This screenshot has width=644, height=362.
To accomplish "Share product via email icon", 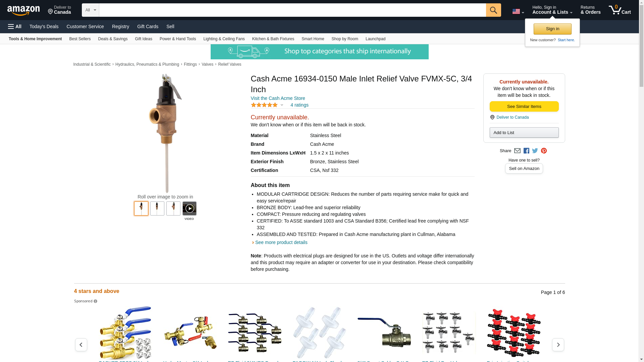I will pos(517,151).
